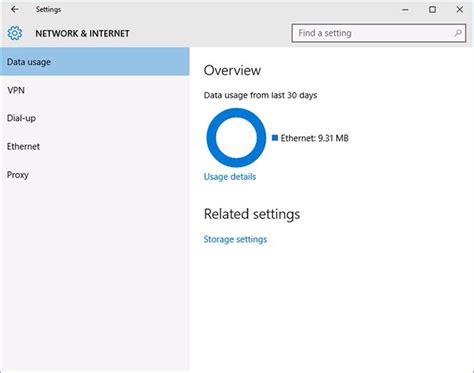Click the Overview heading
Viewport: 474px width, 373px height.
tap(232, 70)
